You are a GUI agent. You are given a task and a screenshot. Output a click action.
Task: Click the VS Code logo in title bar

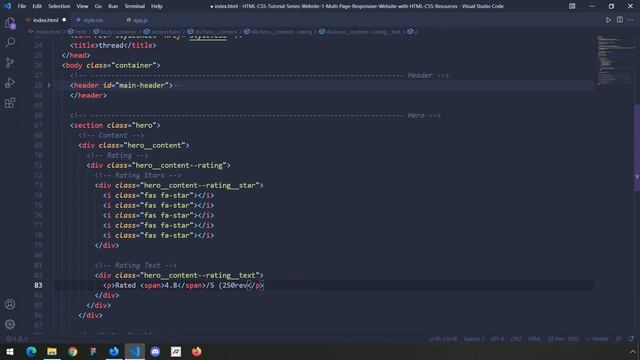click(x=7, y=6)
